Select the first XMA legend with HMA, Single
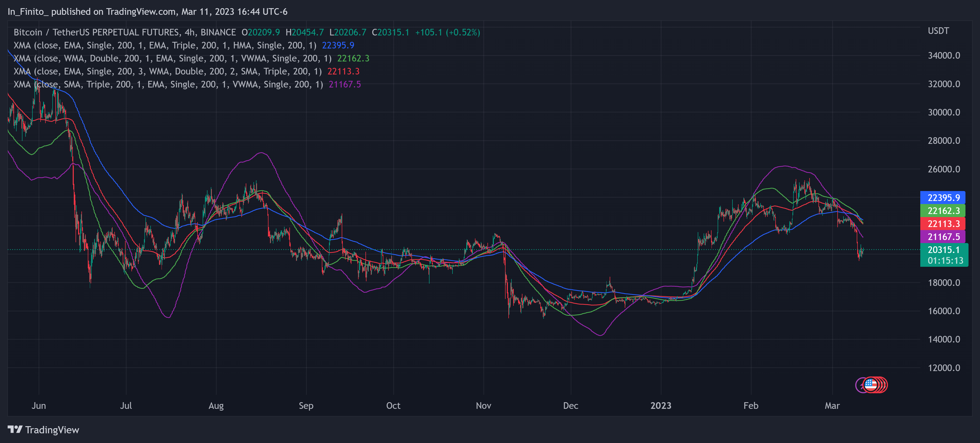 point(165,45)
